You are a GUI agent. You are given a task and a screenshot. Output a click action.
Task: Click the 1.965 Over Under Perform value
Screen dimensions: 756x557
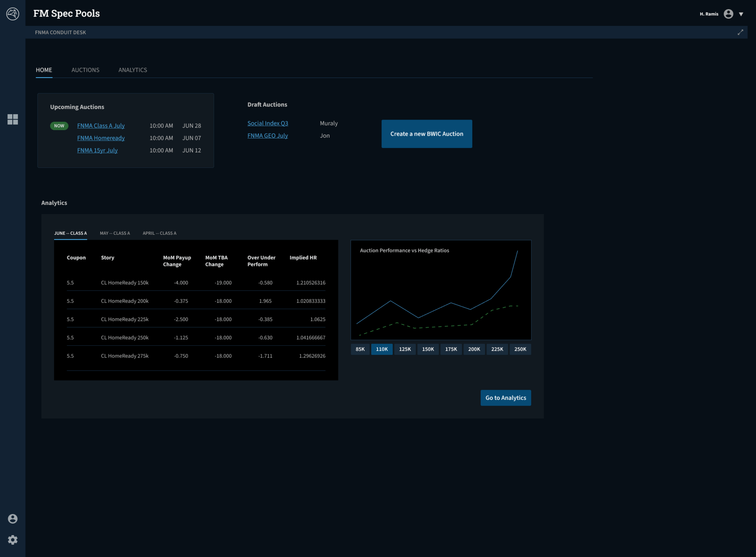265,301
